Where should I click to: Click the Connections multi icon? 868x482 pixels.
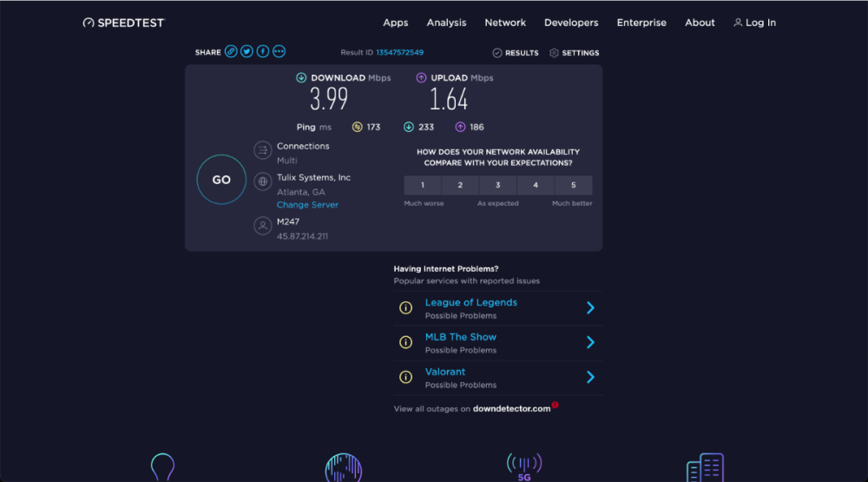tap(262, 150)
